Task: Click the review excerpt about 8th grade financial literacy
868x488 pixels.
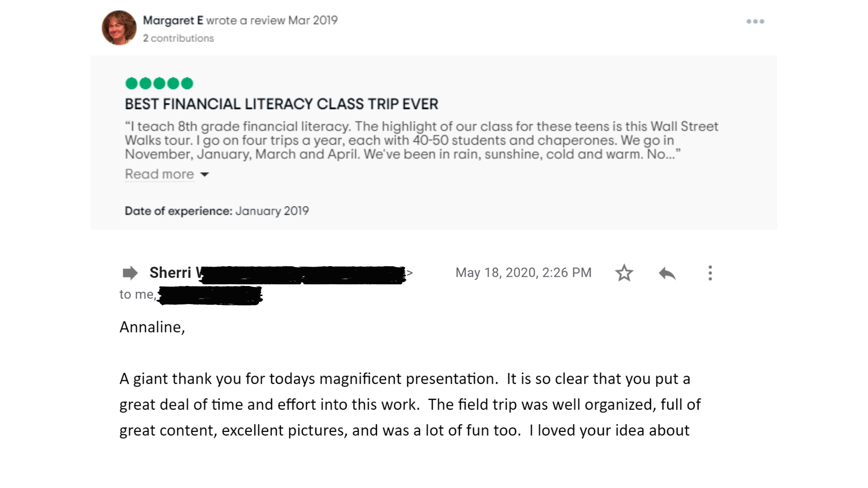Action: (x=421, y=140)
